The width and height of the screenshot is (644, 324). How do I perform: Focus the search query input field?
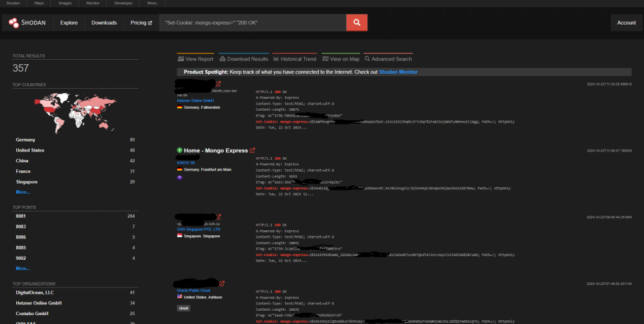point(253,23)
